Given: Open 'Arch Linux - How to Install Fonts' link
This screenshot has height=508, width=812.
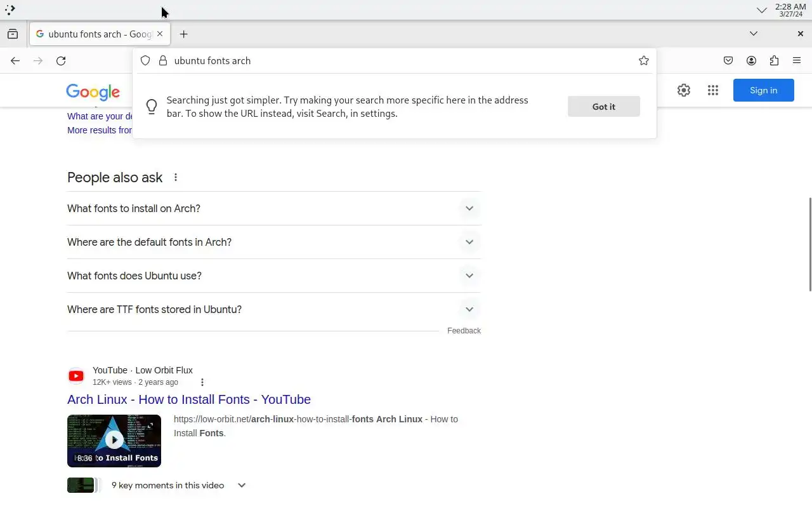Looking at the screenshot, I should (189, 399).
